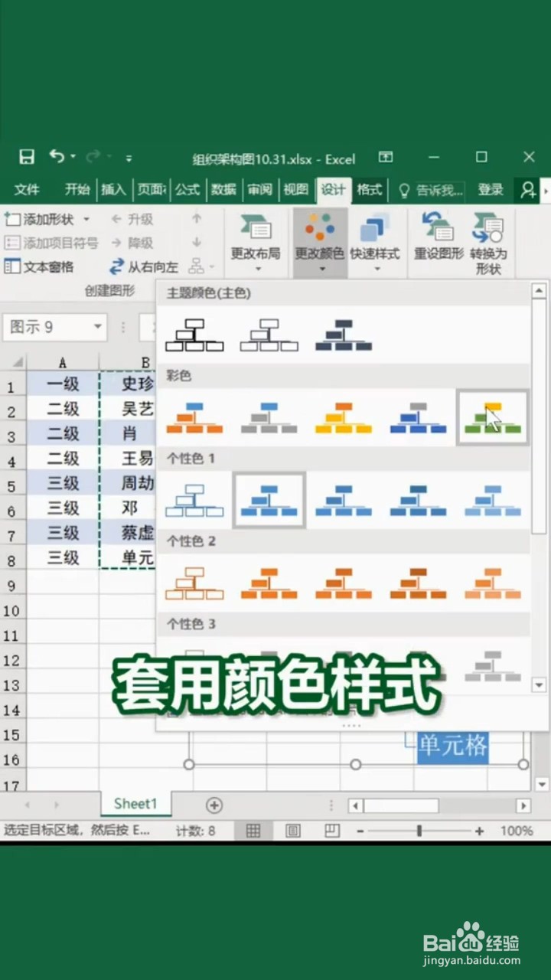This screenshot has height=980, width=551.
Task: Switch to the 格式 ribbon tab
Action: tap(370, 190)
